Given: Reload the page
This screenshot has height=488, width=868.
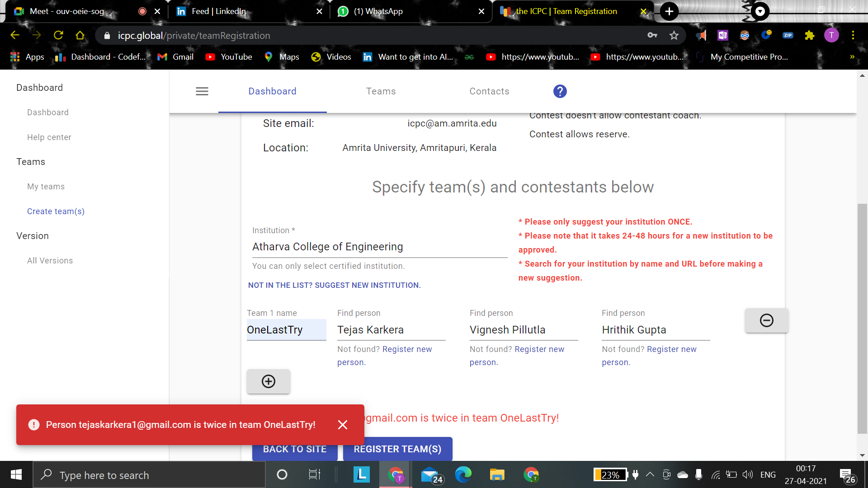Looking at the screenshot, I should [58, 35].
